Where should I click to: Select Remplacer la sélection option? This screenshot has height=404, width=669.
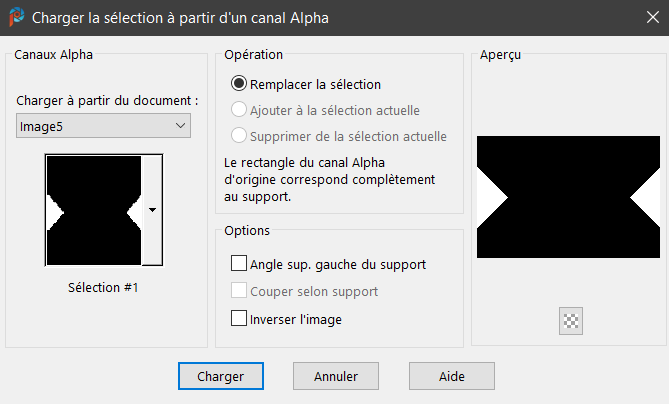click(x=239, y=84)
